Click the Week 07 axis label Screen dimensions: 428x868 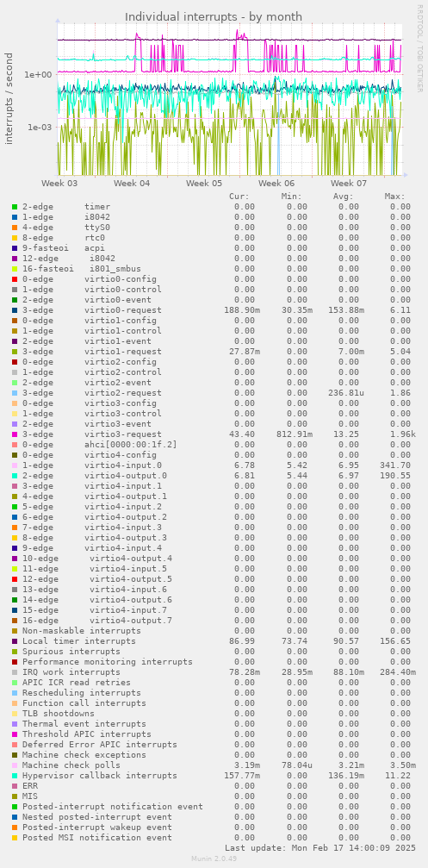[x=349, y=183]
